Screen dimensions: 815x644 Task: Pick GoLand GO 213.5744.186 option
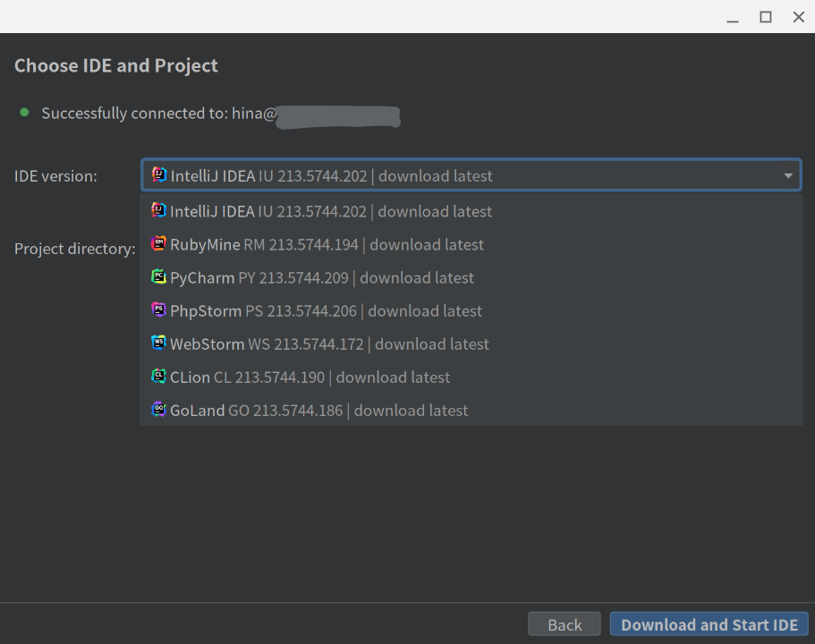point(471,411)
